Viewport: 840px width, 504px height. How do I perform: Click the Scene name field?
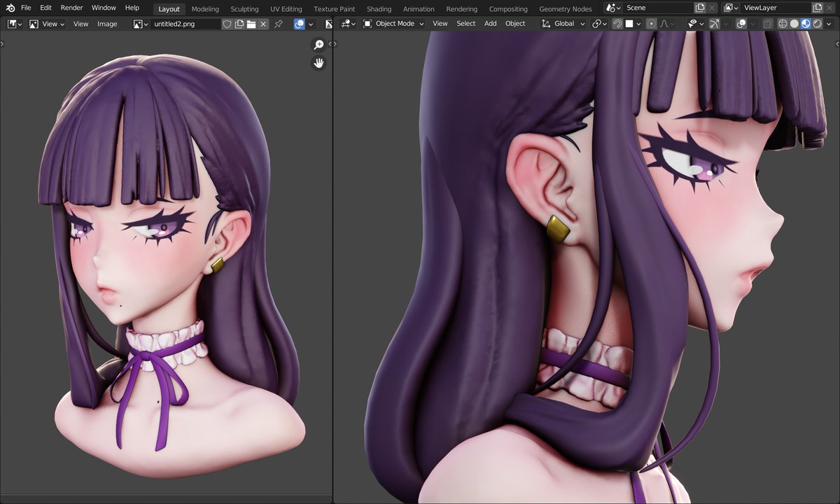[x=658, y=8]
